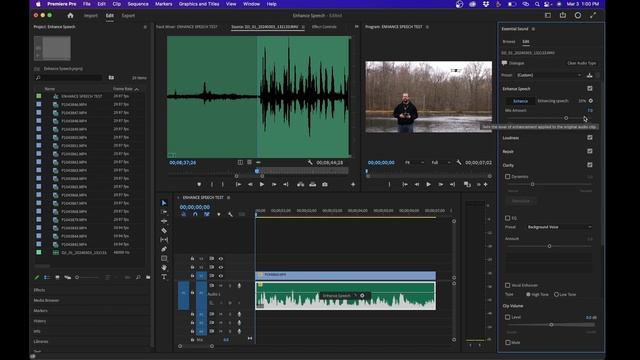Image resolution: width=640 pixels, height=360 pixels.
Task: Click Source monitor settings wrench
Action: pyautogui.click(x=310, y=162)
